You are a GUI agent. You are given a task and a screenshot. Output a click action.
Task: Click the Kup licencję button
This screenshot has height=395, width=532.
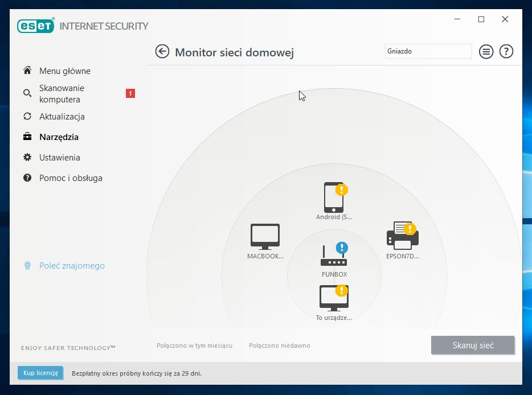40,373
